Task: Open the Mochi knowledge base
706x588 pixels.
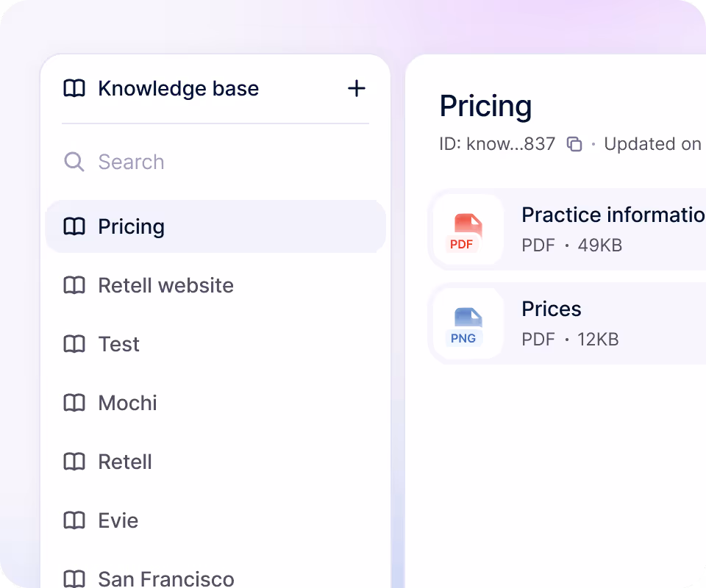Action: [215, 403]
